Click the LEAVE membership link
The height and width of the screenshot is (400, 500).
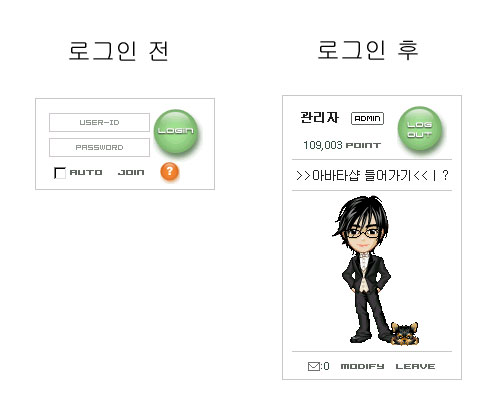(x=415, y=366)
